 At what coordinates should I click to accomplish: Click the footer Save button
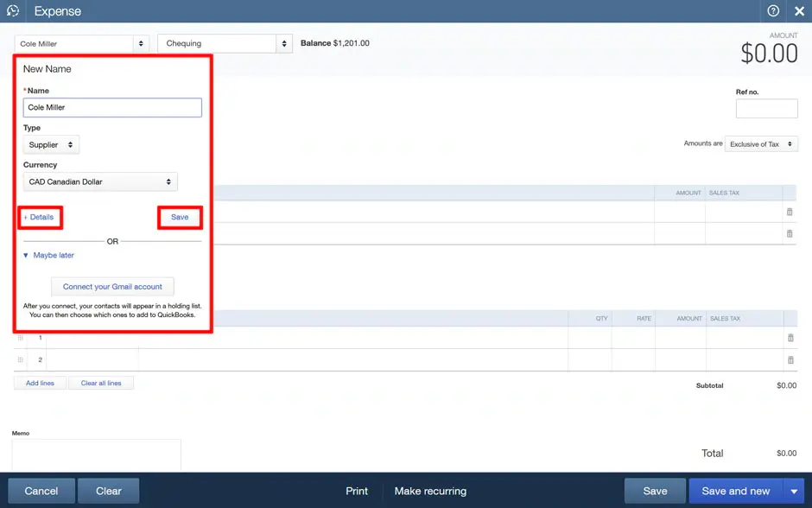click(x=655, y=491)
